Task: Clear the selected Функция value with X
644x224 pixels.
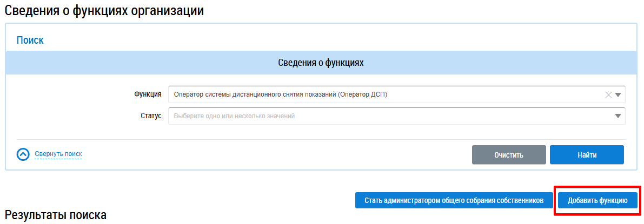Action: pyautogui.click(x=608, y=94)
